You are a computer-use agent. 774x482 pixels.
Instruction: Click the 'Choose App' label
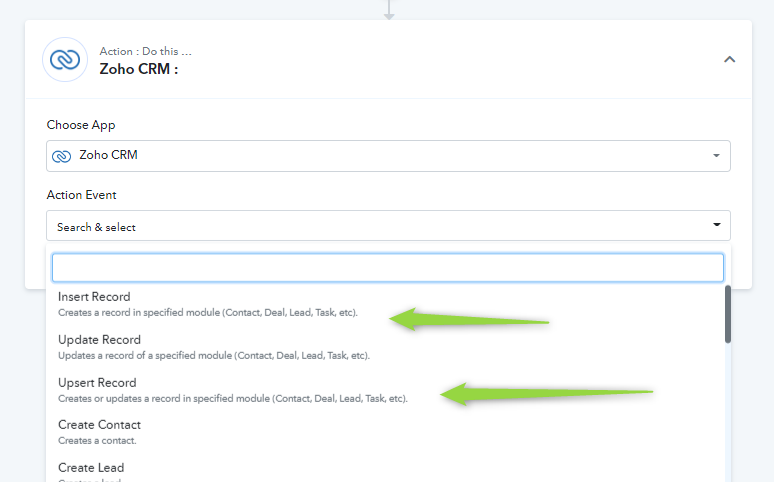(81, 125)
